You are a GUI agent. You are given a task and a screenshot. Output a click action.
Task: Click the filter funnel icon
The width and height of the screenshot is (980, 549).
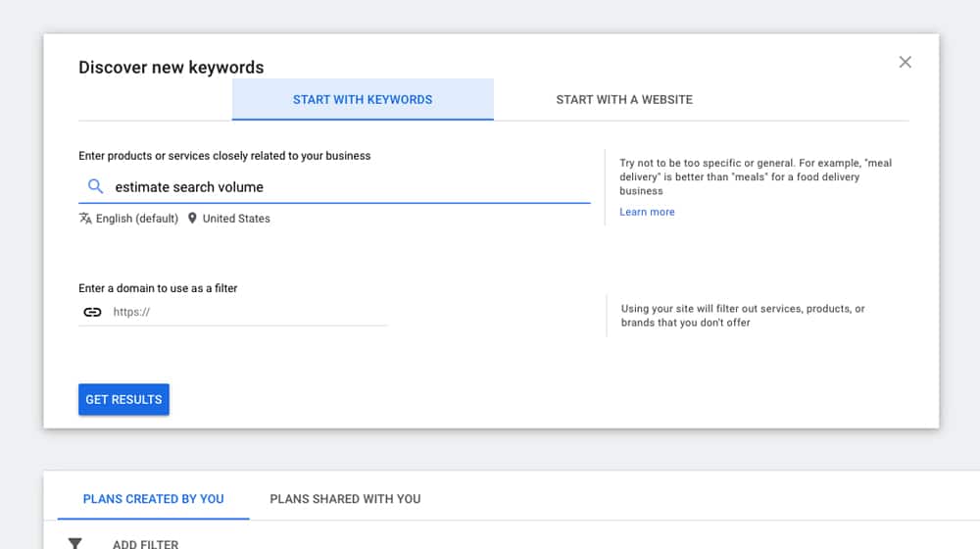click(x=74, y=543)
